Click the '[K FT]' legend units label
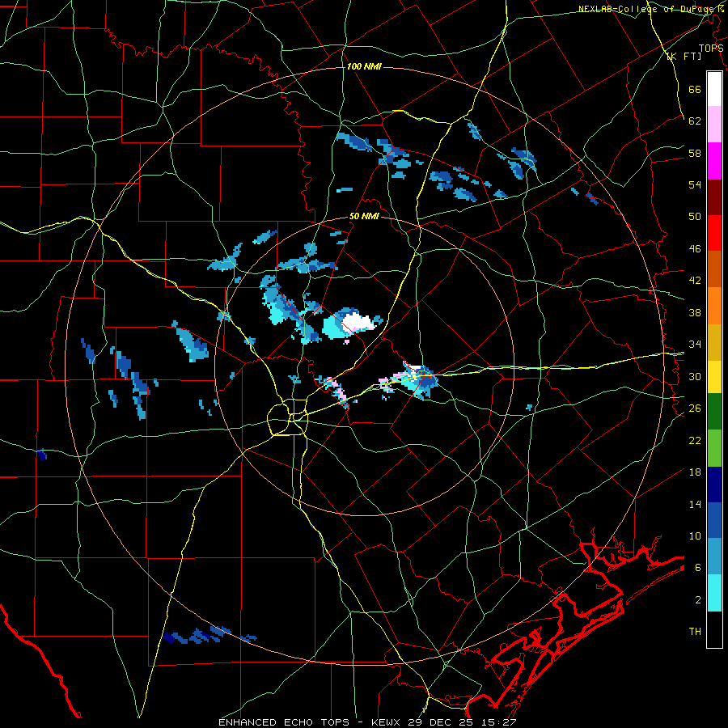728x728 pixels. (684, 57)
